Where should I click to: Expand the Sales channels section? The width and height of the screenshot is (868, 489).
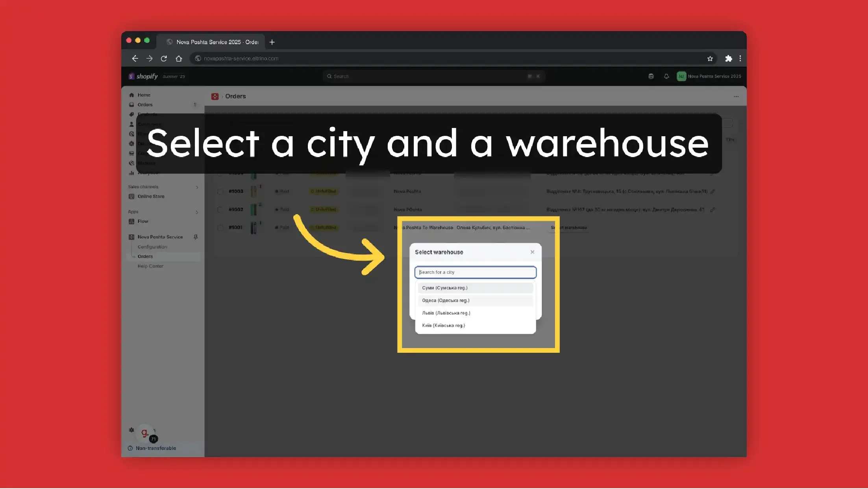tap(197, 187)
